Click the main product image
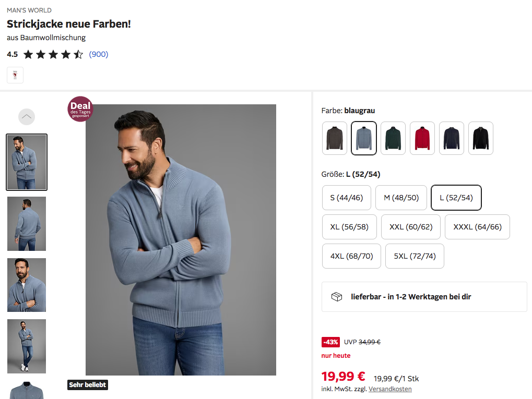Screen dimensions: 532x399 (x=181, y=240)
